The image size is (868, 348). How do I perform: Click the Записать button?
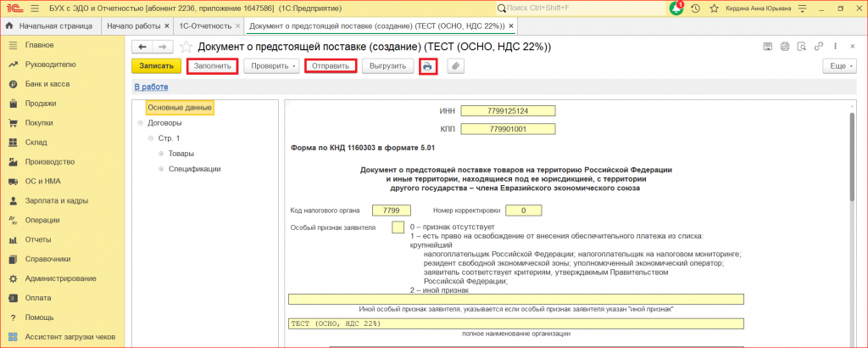click(157, 66)
